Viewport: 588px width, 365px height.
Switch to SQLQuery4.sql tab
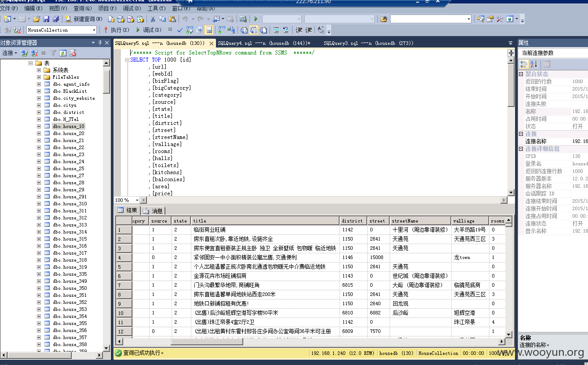pyautogui.click(x=265, y=43)
